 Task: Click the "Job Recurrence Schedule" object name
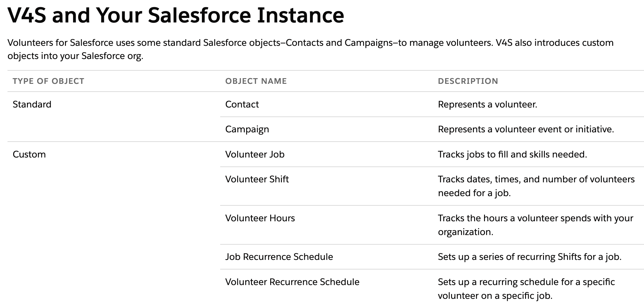(x=279, y=257)
